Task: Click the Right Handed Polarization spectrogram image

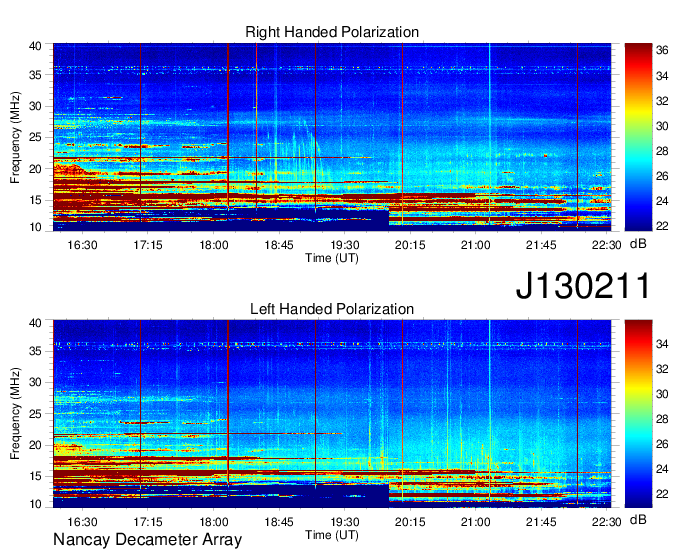Action: [x=332, y=137]
